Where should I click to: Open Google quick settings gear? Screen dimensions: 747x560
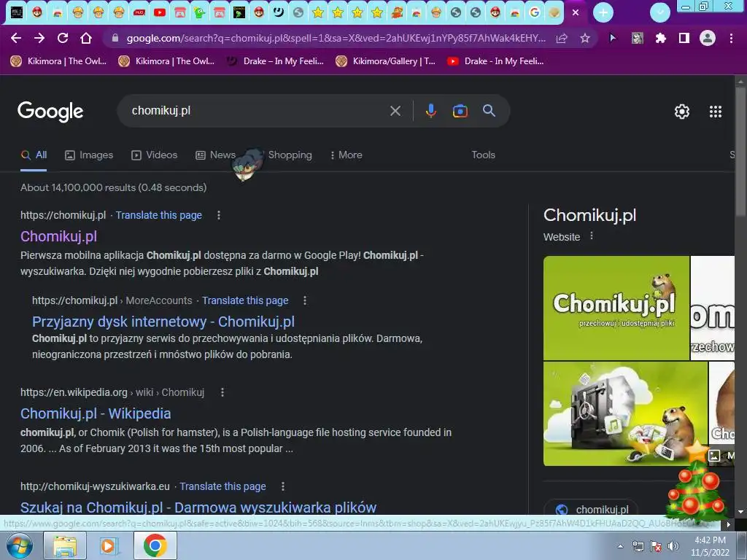(x=682, y=112)
